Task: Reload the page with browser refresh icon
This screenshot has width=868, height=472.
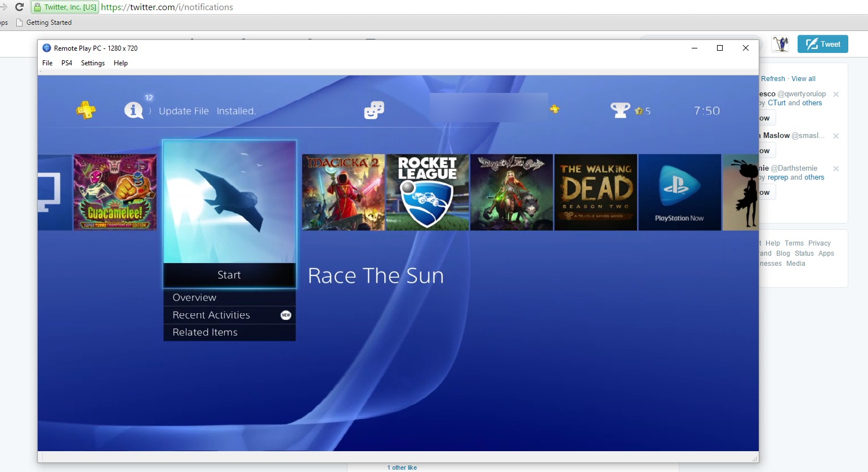Action: click(19, 7)
